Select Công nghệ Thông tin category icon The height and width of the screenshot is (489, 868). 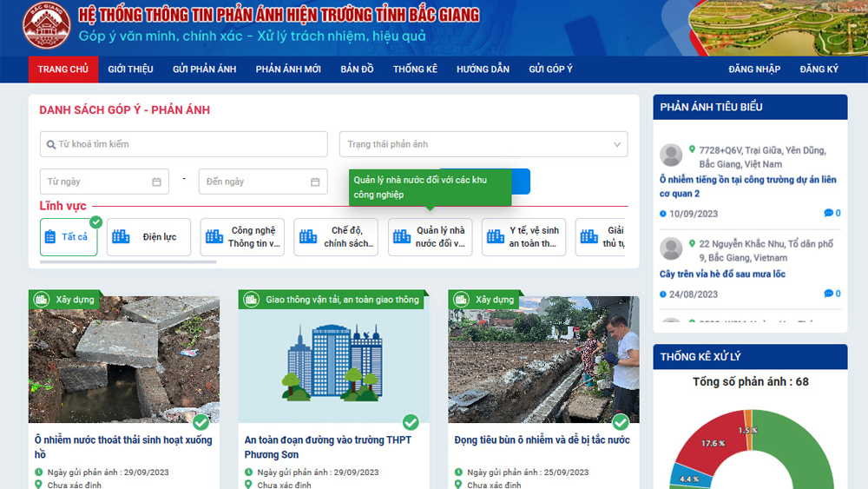[214, 237]
